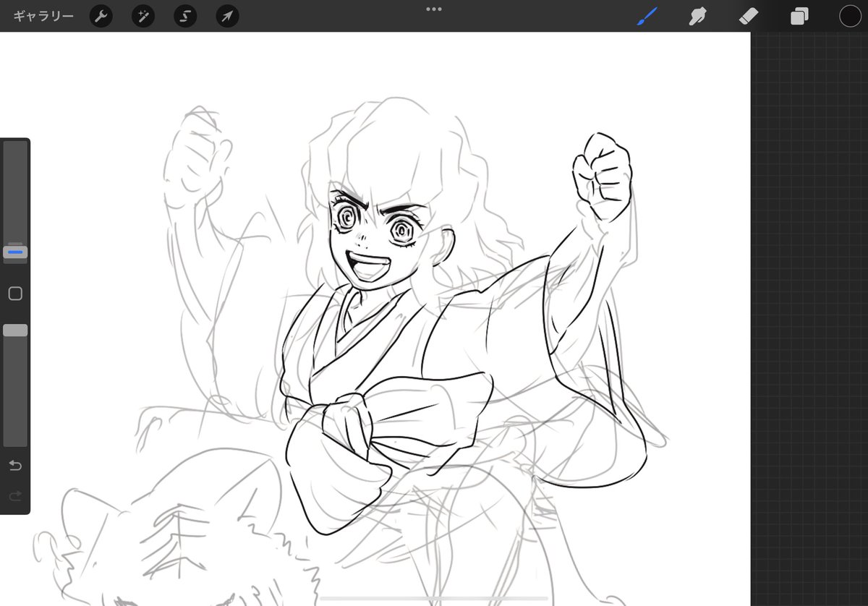
Task: Undo the last stroke
Action: coord(15,465)
